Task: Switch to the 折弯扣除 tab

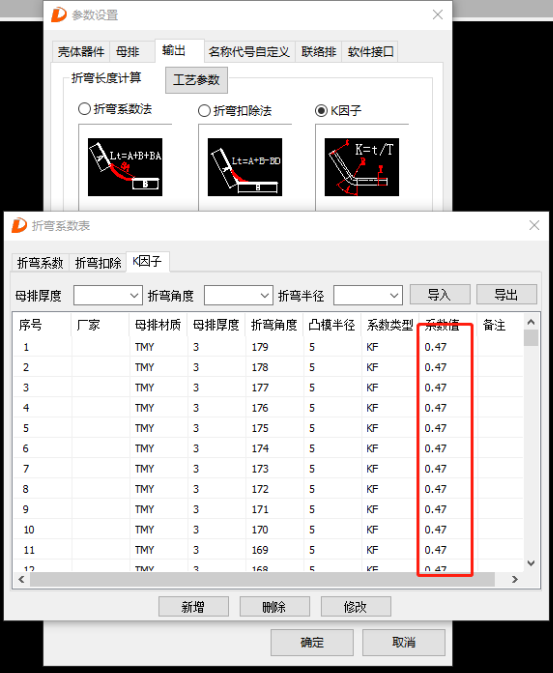Action: (98, 263)
